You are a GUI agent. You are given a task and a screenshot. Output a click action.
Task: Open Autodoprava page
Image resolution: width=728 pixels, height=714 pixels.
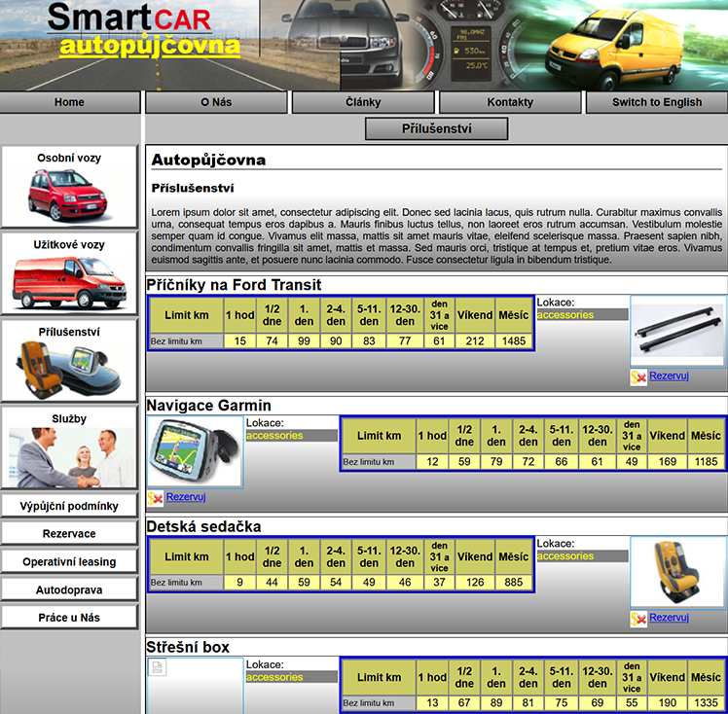tap(69, 589)
